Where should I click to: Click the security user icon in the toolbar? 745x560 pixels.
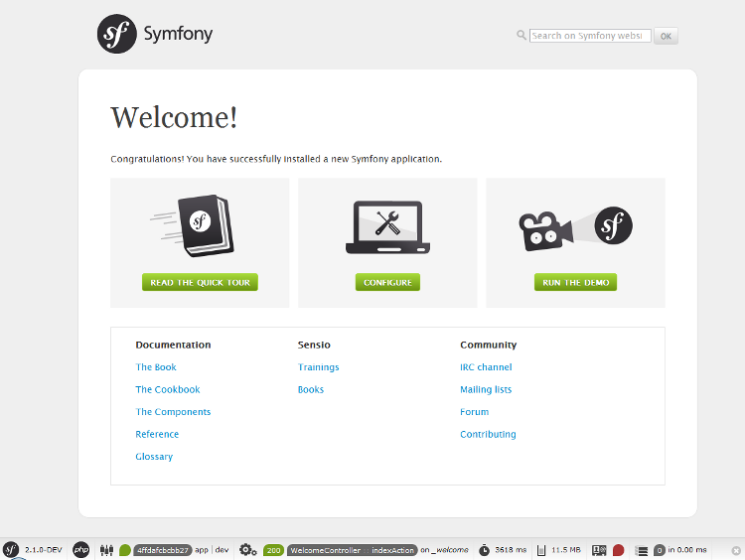pos(599,550)
